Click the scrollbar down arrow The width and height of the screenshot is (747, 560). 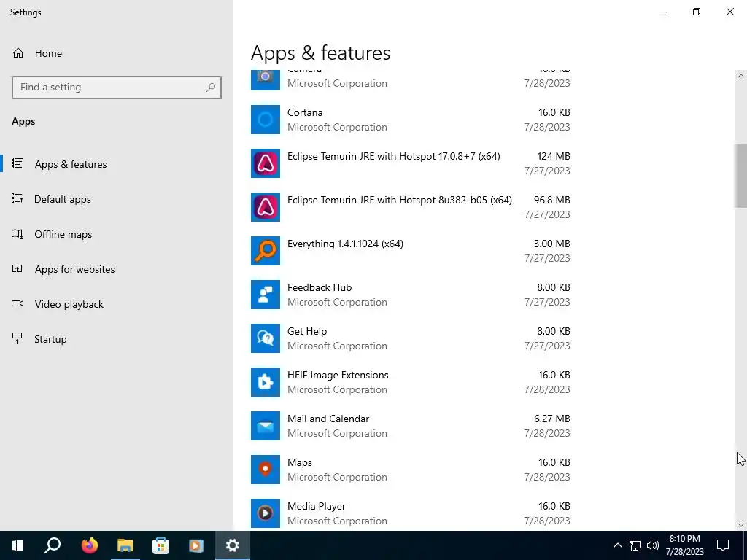click(740, 525)
